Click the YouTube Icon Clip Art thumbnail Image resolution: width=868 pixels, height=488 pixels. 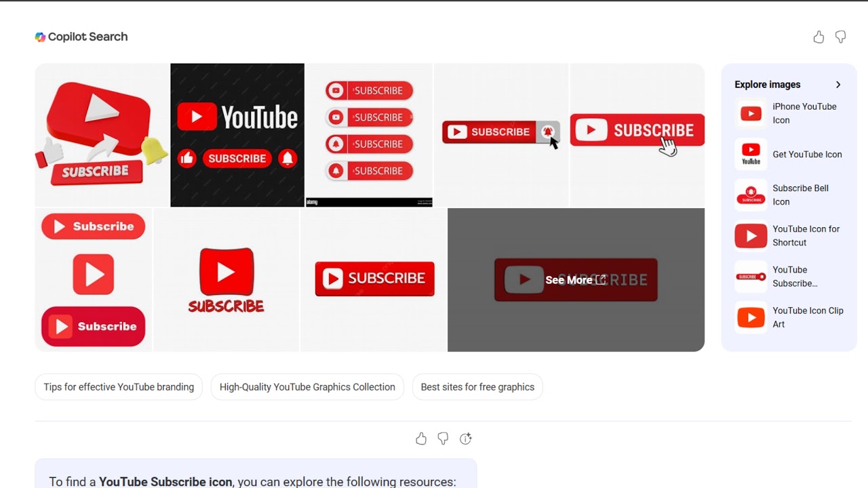(751, 317)
